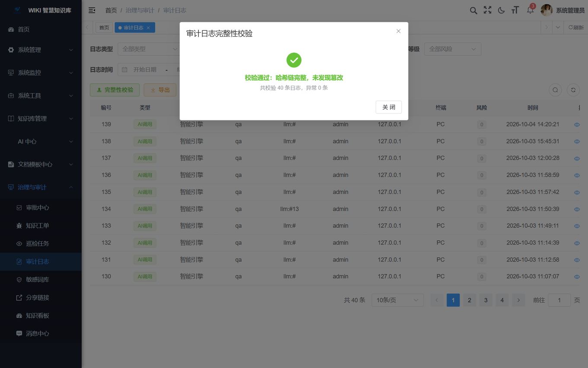Expand 系统监控 sidebar menu
Image resolution: width=588 pixels, height=368 pixels.
click(x=41, y=73)
